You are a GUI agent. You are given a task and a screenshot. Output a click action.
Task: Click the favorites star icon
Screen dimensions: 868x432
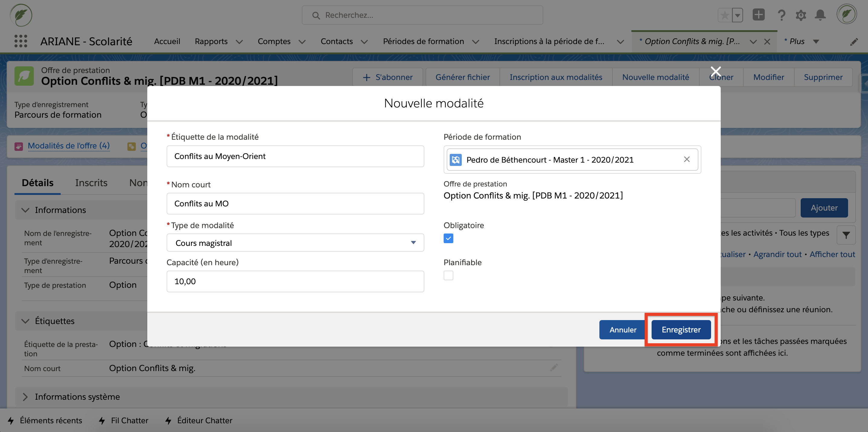(x=724, y=15)
